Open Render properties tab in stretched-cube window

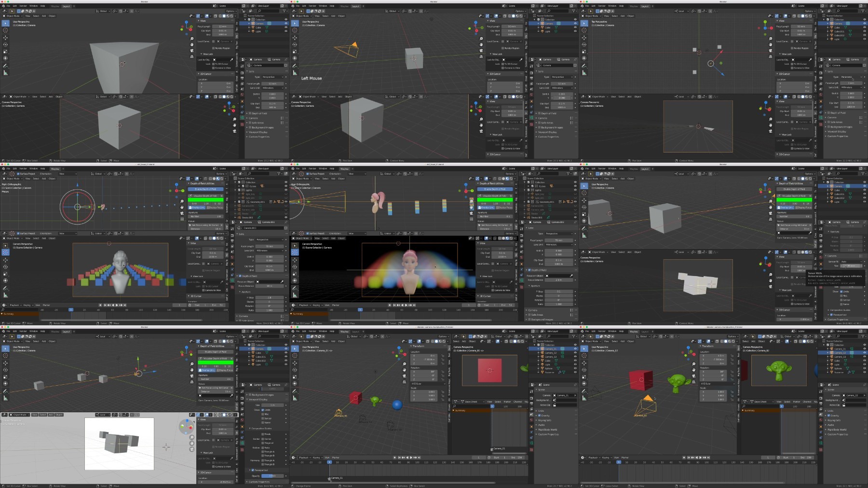242,73
